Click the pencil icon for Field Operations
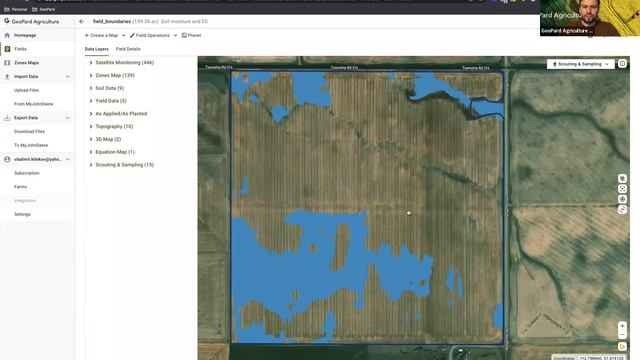 [132, 36]
